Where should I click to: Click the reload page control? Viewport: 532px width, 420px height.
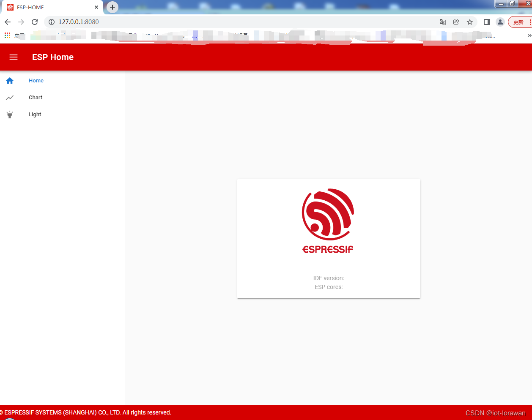[35, 22]
